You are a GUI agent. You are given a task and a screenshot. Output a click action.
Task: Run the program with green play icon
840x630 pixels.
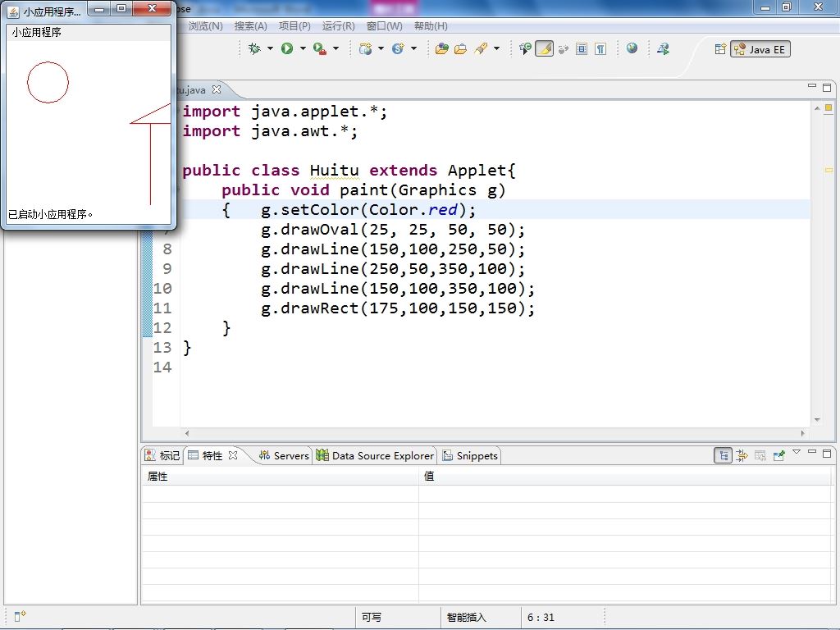(x=287, y=48)
